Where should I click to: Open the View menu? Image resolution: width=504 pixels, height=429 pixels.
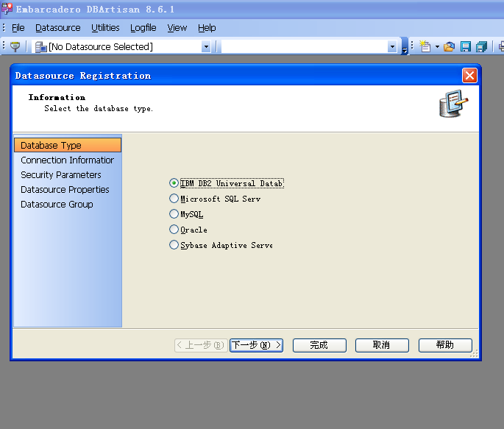(177, 28)
